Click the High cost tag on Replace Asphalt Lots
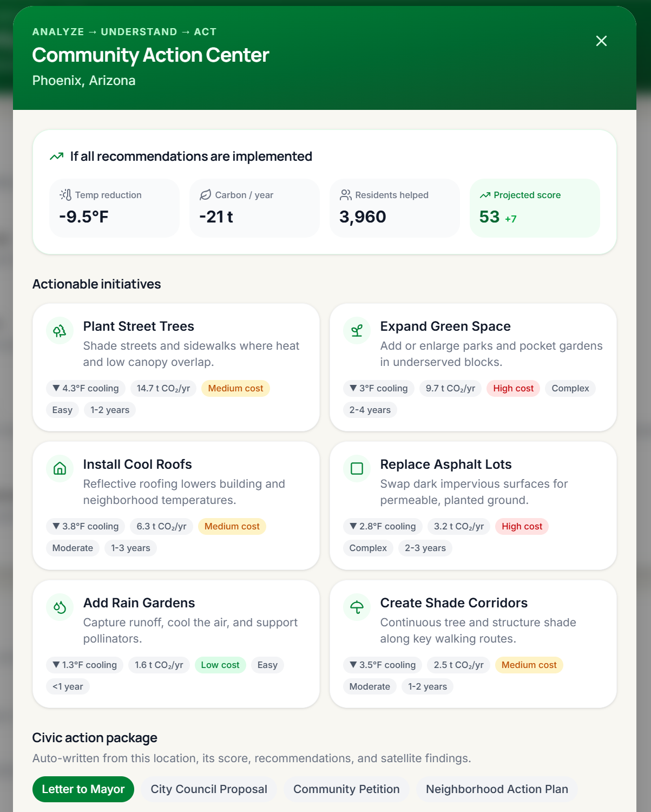This screenshot has height=812, width=651. (x=522, y=526)
